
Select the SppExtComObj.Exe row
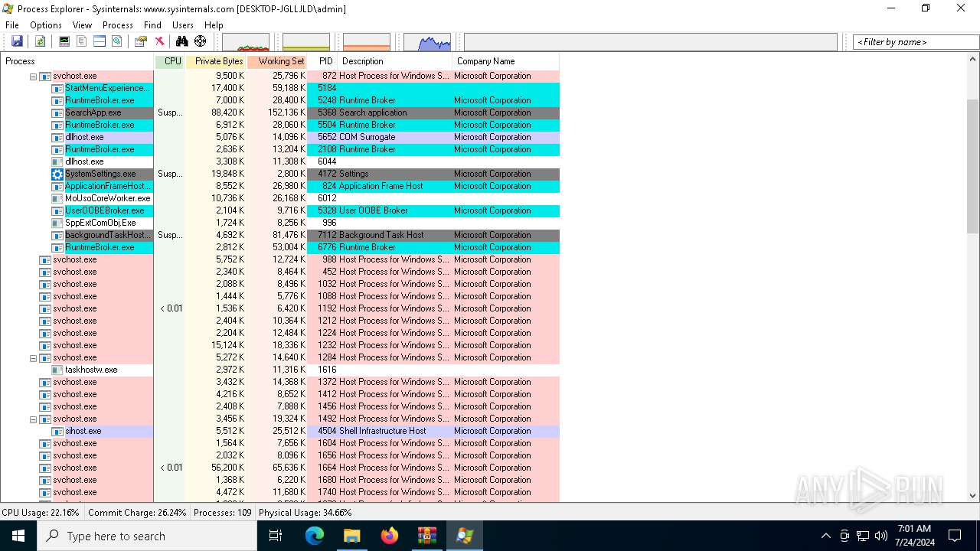pyautogui.click(x=280, y=223)
